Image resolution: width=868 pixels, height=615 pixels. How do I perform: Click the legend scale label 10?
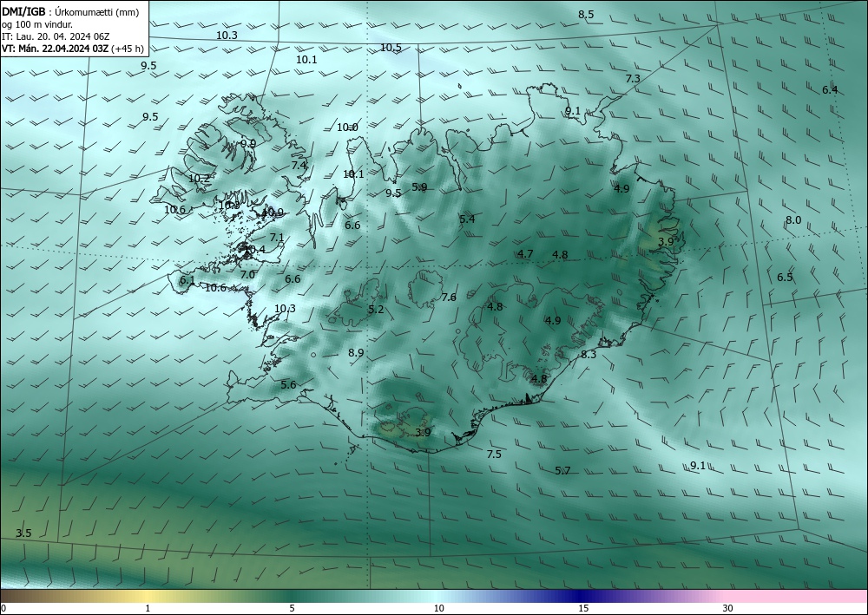tap(438, 609)
